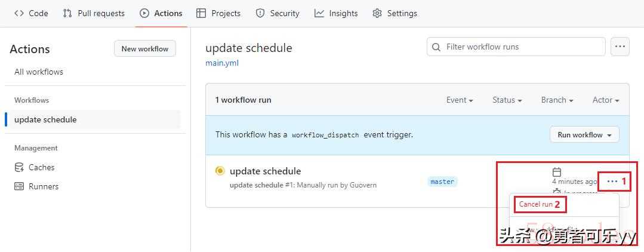Choose Cancel run from context menu
Screen dimensions: 644x252
pyautogui.click(x=535, y=204)
